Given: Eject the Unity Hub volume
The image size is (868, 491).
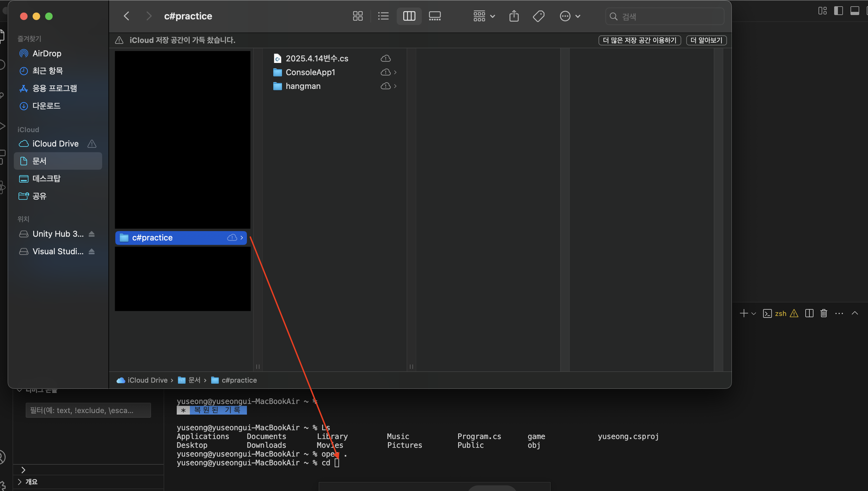Looking at the screenshot, I should click(92, 234).
